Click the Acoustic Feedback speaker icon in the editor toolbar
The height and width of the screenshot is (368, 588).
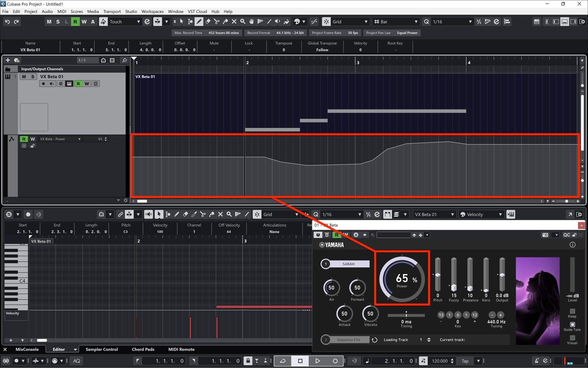point(148,214)
